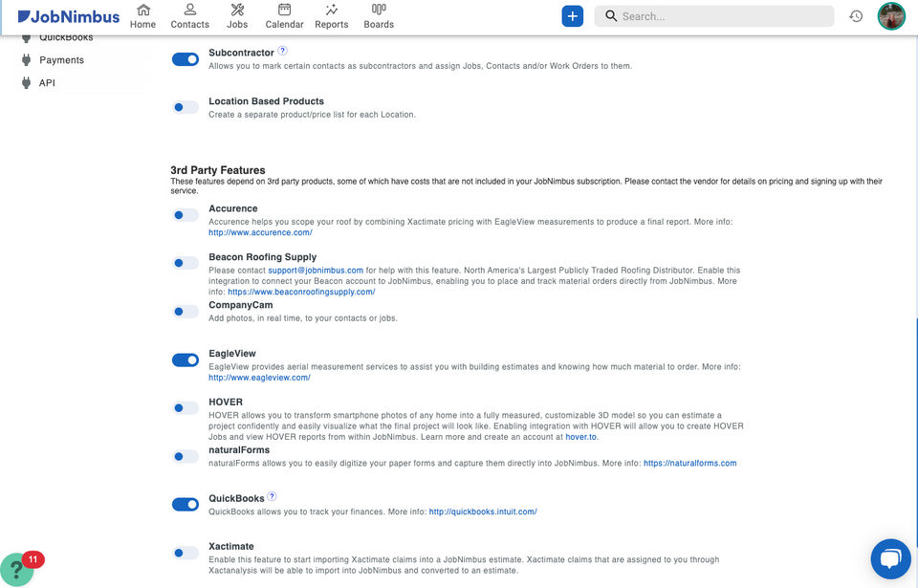Click the CompanyCam feature title
This screenshot has height=588, width=918.
[241, 305]
